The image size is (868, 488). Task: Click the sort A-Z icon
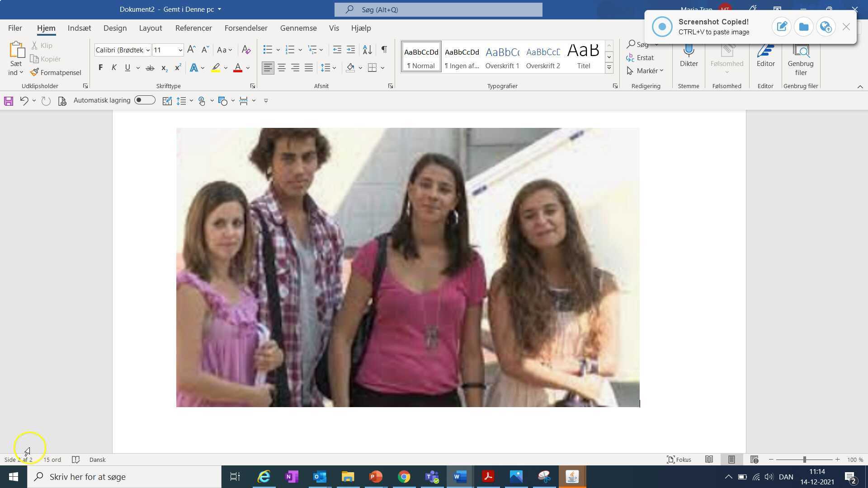[x=368, y=50]
